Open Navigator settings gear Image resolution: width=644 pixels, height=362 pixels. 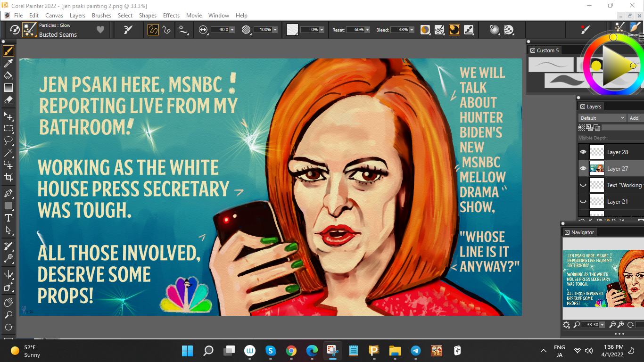(567, 325)
